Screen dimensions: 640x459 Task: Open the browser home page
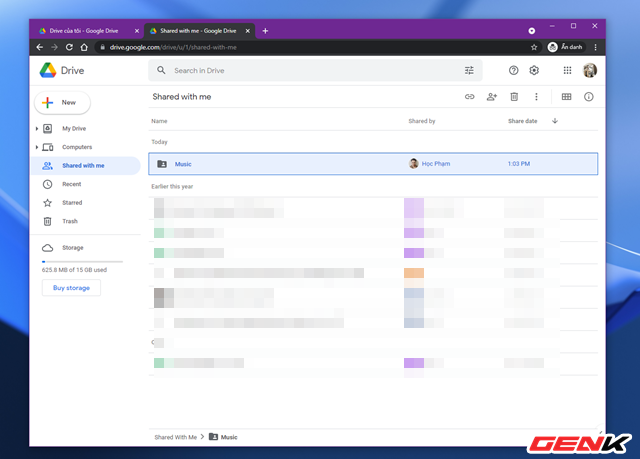(84, 47)
